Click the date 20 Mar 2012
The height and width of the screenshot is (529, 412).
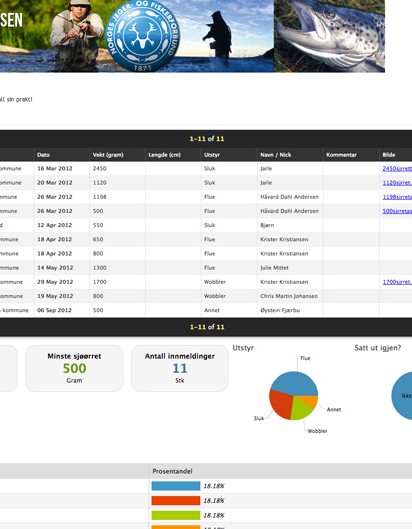(55, 183)
